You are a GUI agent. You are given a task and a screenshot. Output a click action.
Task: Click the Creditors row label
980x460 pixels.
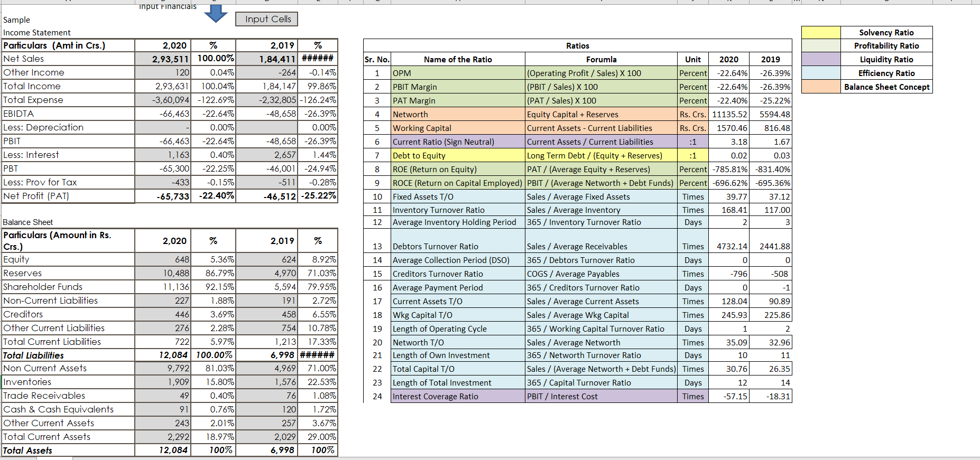(68, 314)
